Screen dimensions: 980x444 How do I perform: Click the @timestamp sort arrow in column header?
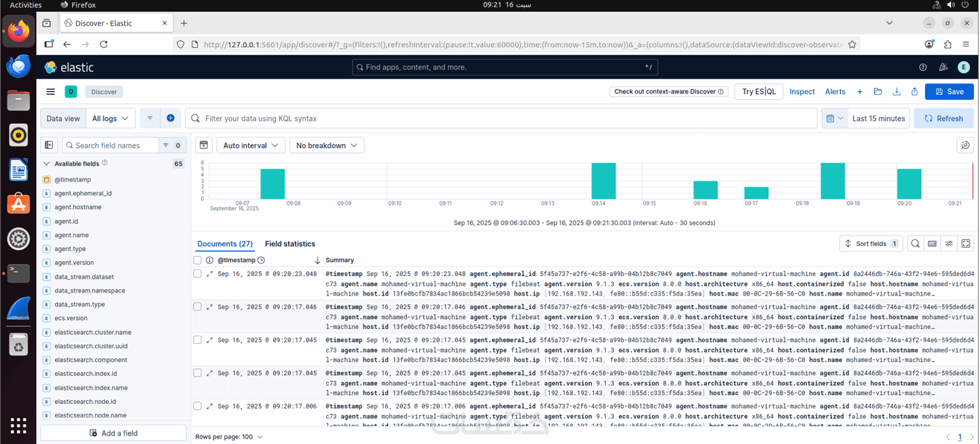tap(317, 260)
